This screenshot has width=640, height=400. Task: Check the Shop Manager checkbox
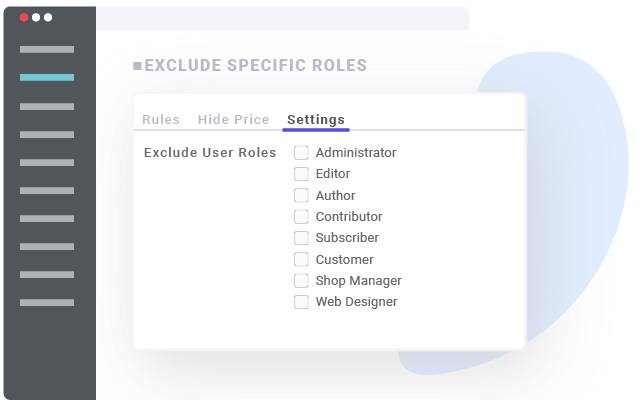point(301,281)
